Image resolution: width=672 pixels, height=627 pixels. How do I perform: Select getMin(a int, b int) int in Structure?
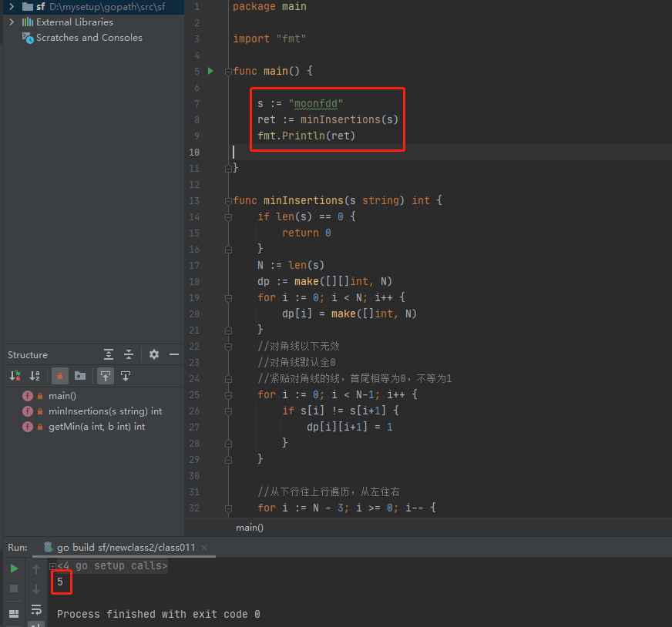point(96,427)
